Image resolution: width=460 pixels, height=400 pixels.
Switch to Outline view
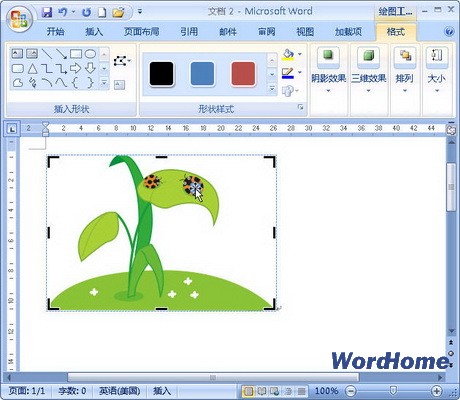(288, 391)
